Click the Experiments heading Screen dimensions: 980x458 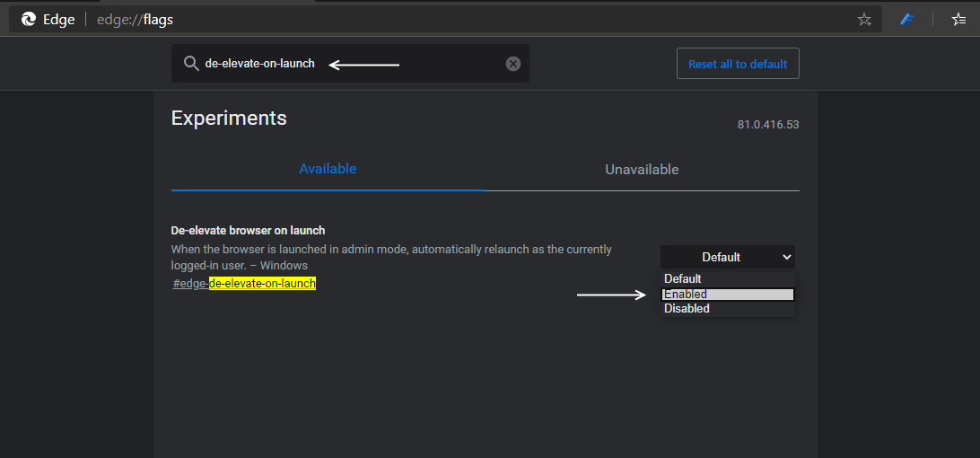[229, 118]
